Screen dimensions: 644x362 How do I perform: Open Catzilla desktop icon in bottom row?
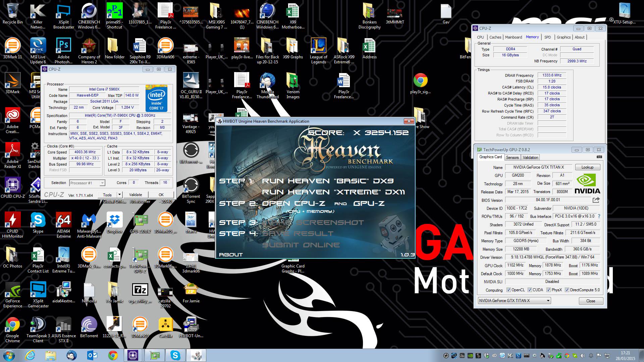pos(165,327)
